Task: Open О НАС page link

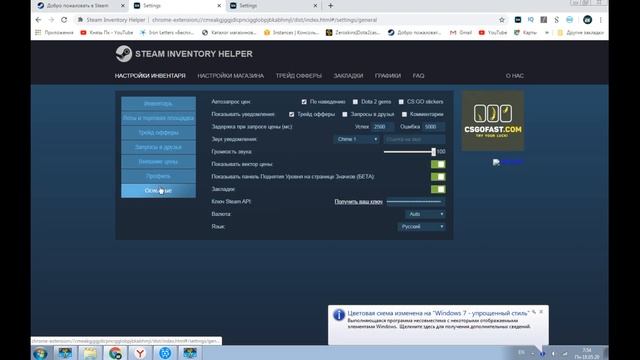Action: point(514,76)
